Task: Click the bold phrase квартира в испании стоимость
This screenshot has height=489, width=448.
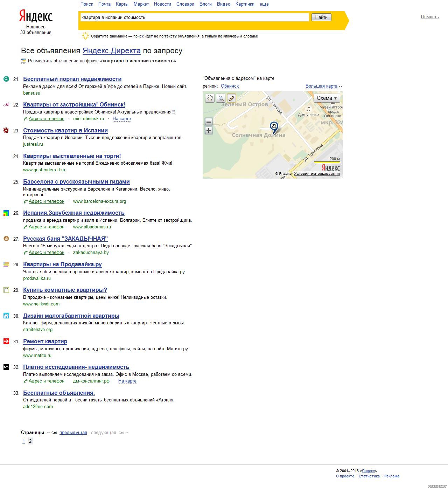Action: (x=138, y=61)
